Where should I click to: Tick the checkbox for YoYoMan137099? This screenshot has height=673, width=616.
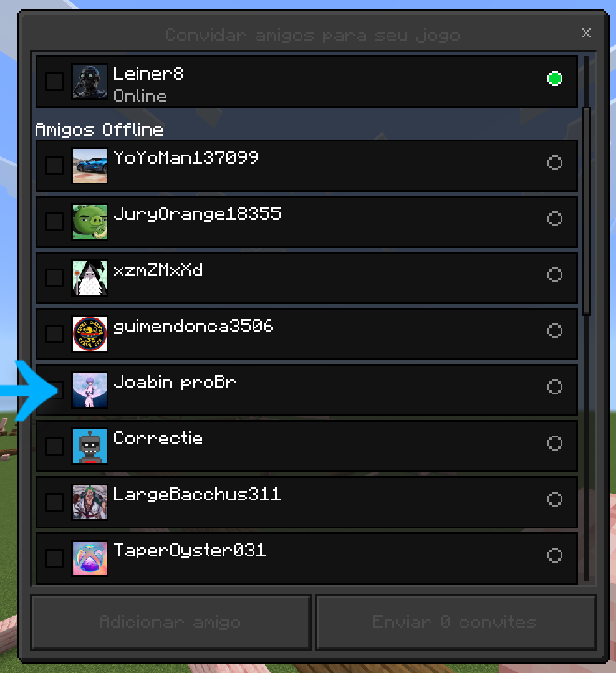point(54,166)
